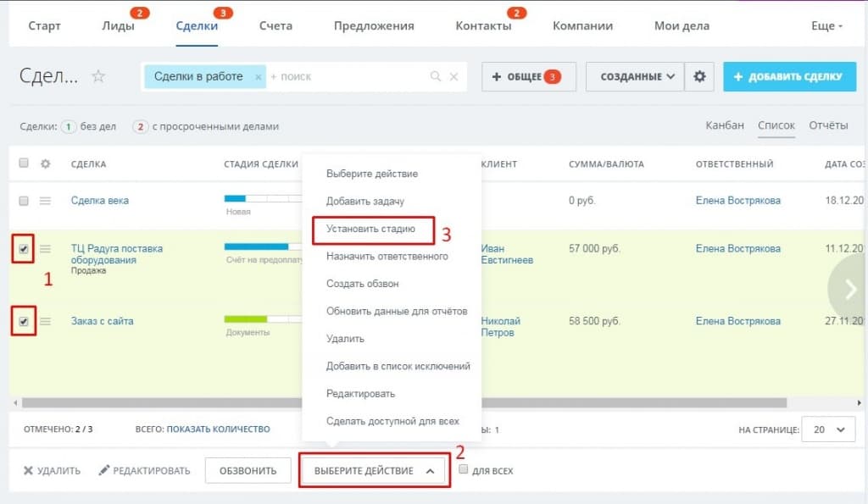Remove the Сделки в работе filter tag
Viewport: 868px width, 504px height.
259,76
